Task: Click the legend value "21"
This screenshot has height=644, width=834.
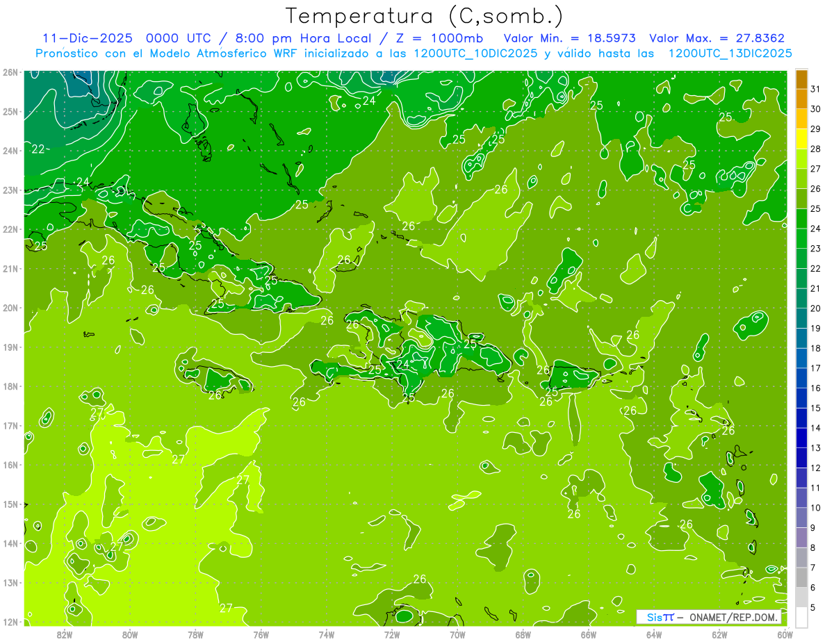Action: (x=816, y=288)
